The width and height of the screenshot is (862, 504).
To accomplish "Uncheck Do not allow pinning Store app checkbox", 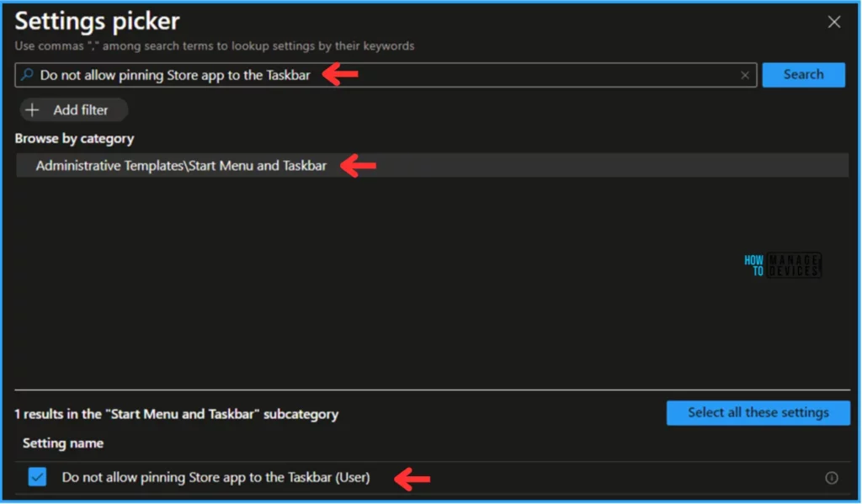I will pyautogui.click(x=37, y=478).
